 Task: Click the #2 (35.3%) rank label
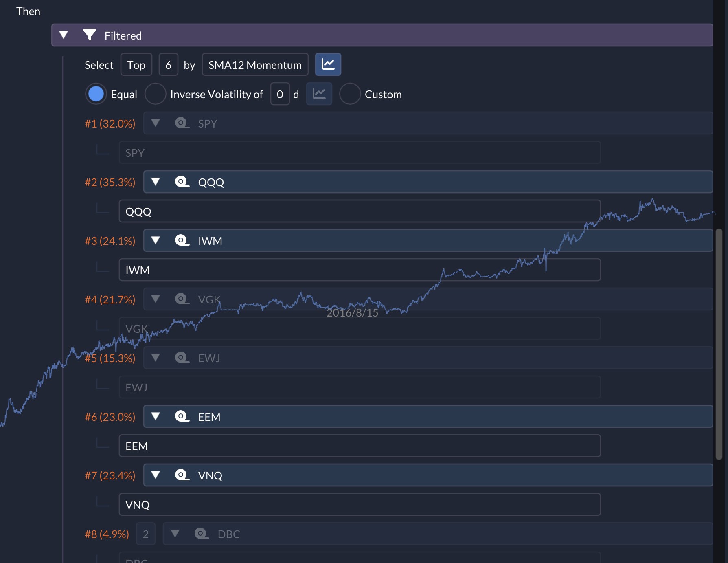coord(110,182)
